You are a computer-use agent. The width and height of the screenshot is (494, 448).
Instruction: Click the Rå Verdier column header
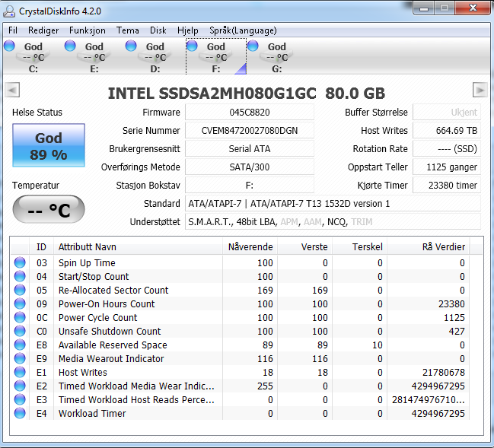(429, 247)
